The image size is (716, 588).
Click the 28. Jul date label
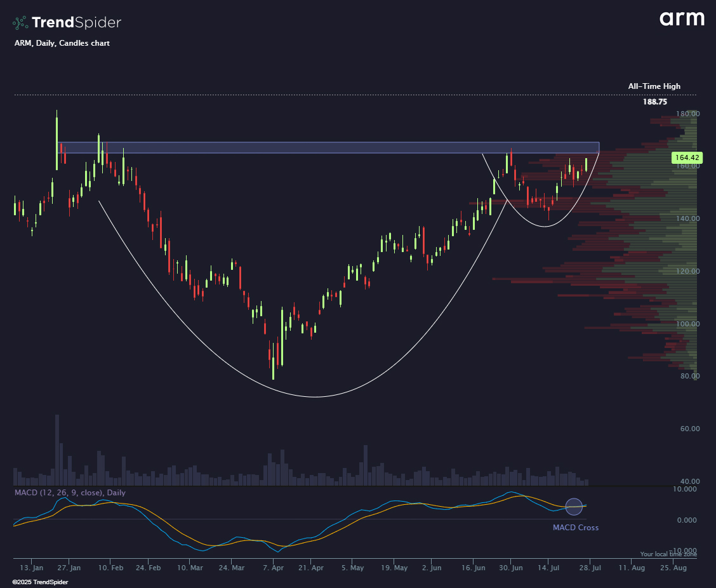(590, 568)
